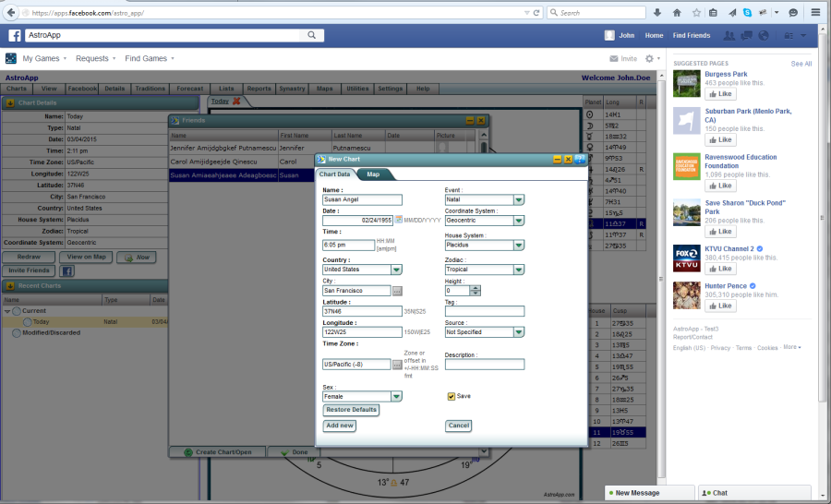Open Facebook friend requests icon
Screen dimensions: 831x504
(729, 36)
